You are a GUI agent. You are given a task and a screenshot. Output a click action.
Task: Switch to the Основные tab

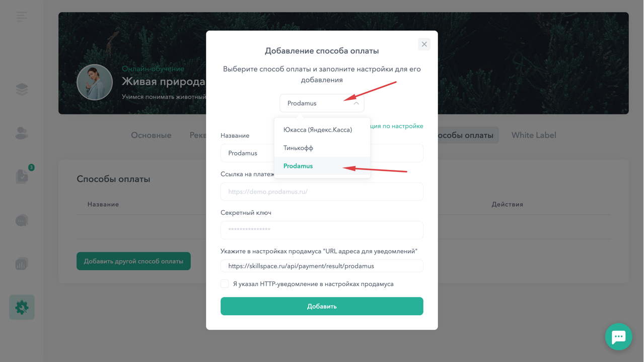pyautogui.click(x=151, y=135)
